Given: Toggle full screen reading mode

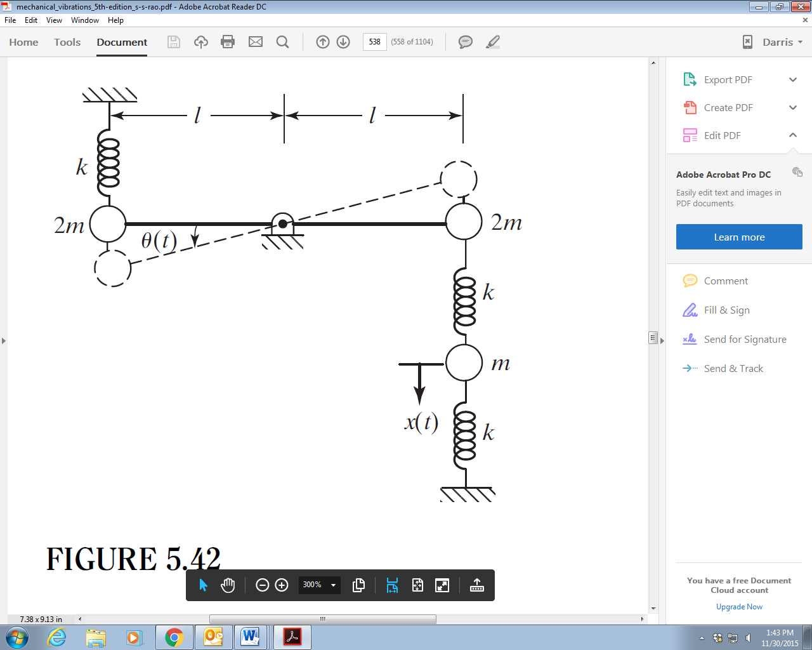Looking at the screenshot, I should tap(442, 585).
